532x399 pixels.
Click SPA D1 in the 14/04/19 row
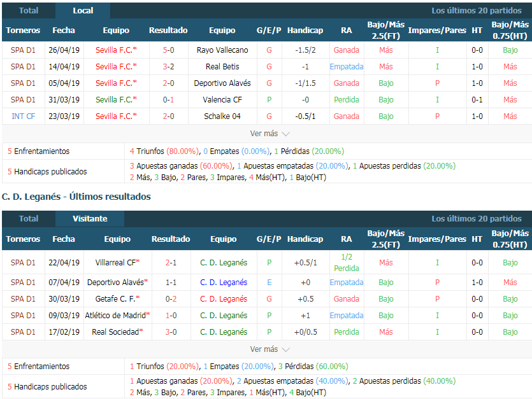tap(23, 67)
